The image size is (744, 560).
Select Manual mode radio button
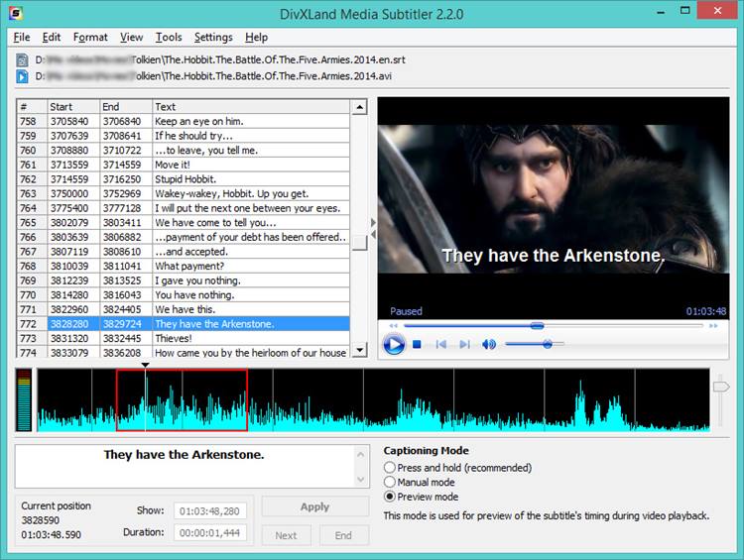coord(390,482)
